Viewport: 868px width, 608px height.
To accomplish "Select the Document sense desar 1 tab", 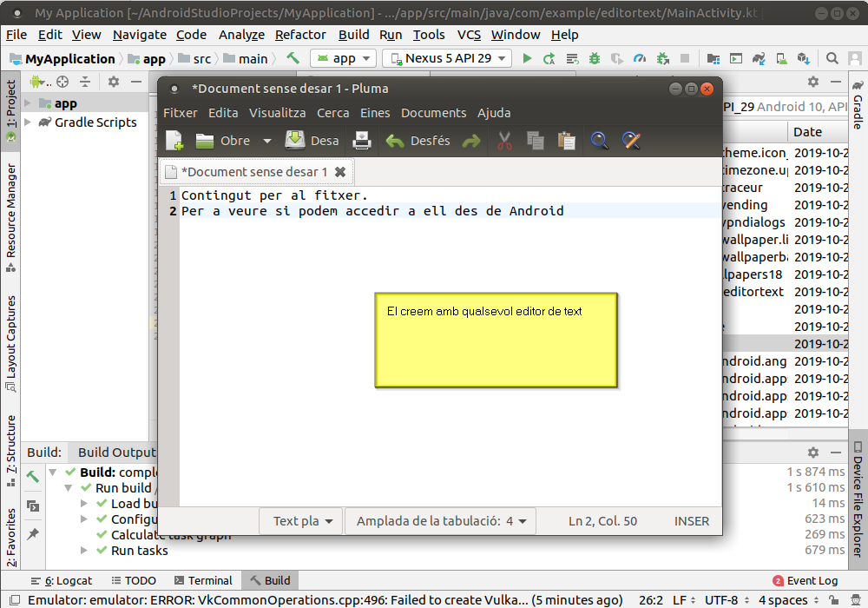I will pyautogui.click(x=254, y=172).
